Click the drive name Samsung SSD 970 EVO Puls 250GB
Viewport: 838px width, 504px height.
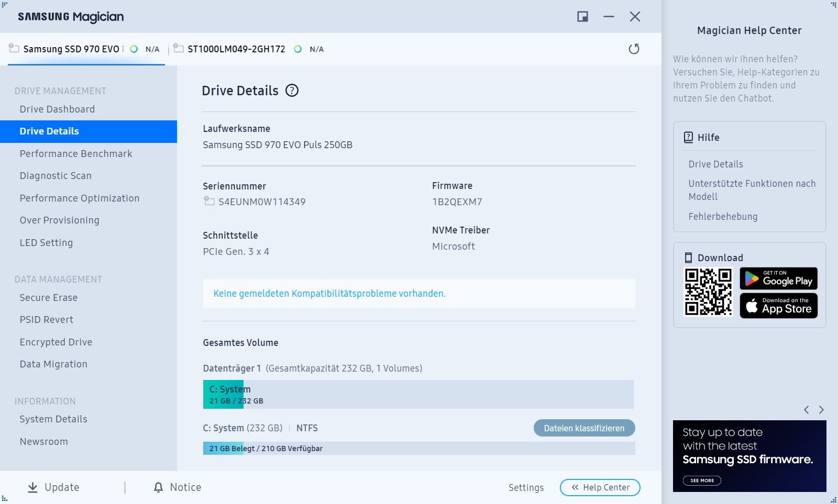[x=278, y=145]
